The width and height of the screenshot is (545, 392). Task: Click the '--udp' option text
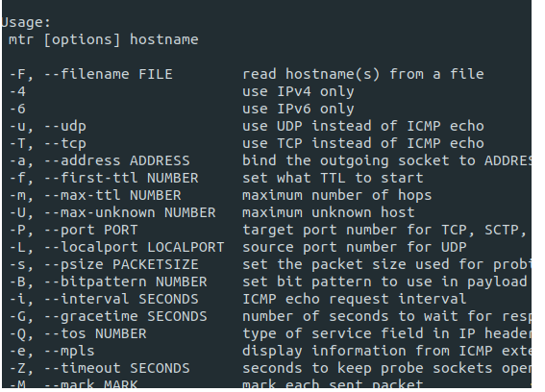(65, 126)
